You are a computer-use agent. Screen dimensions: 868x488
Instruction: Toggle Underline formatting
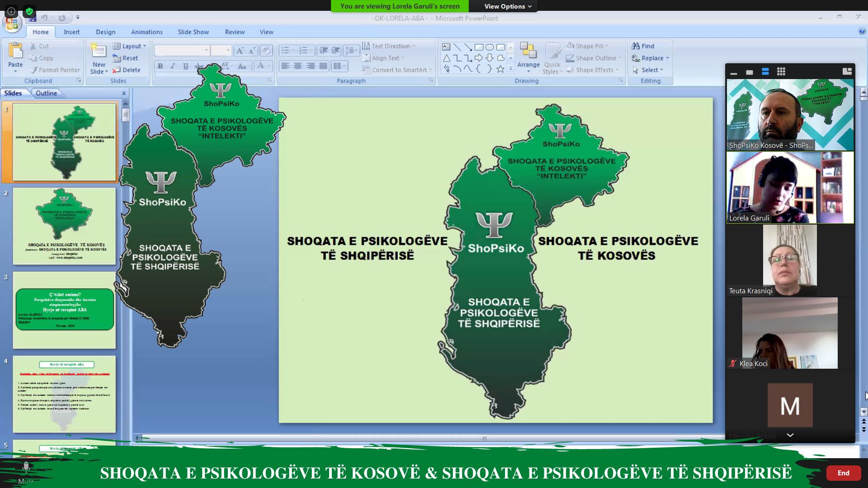185,66
